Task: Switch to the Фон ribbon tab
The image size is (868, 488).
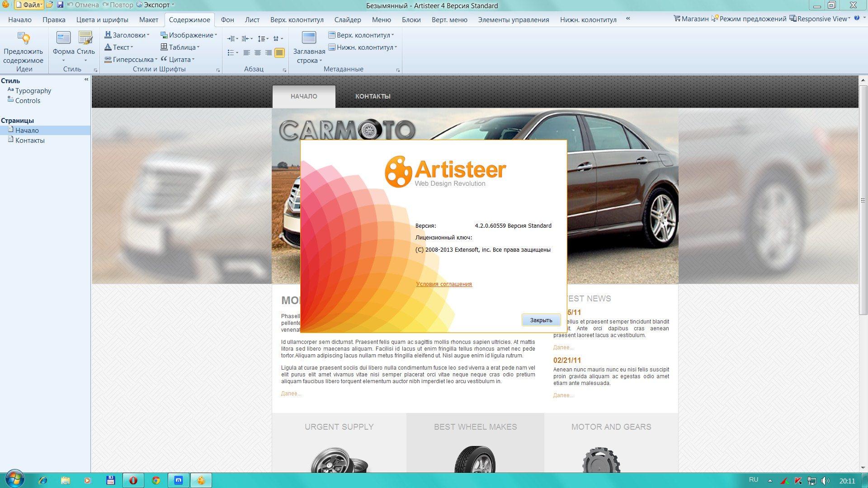Action: pyautogui.click(x=227, y=19)
